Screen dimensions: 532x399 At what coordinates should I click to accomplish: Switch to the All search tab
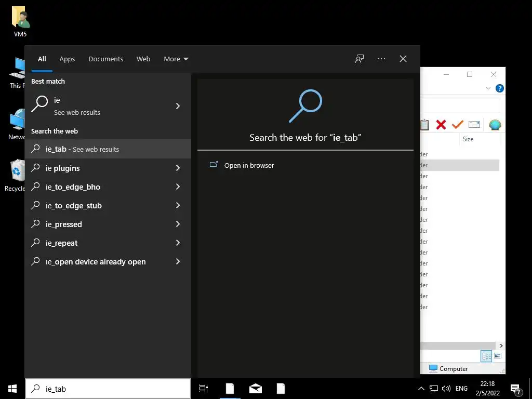[42, 59]
